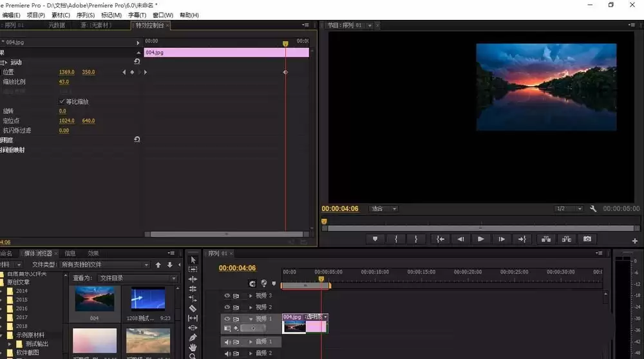
Task: Select the Hand tool
Action: tap(193, 347)
